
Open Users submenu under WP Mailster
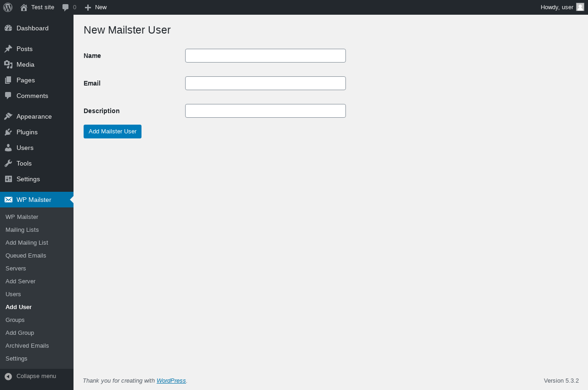click(13, 294)
